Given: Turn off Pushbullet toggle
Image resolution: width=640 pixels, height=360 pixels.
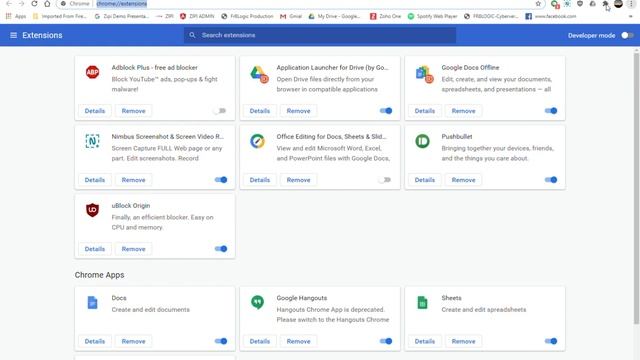Looking at the screenshot, I should 550,180.
